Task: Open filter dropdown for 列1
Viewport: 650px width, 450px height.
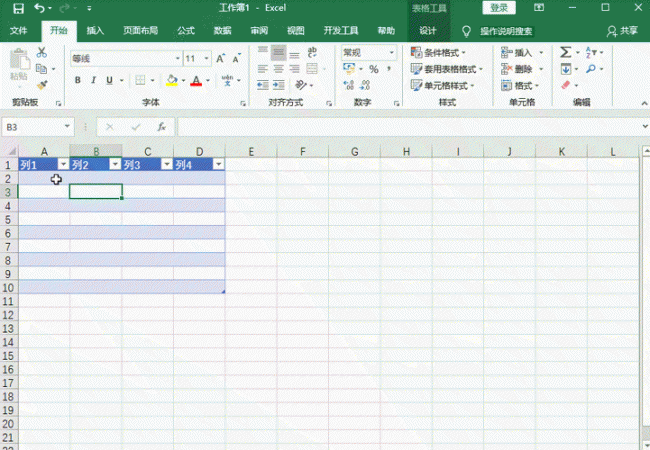Action: (63, 165)
